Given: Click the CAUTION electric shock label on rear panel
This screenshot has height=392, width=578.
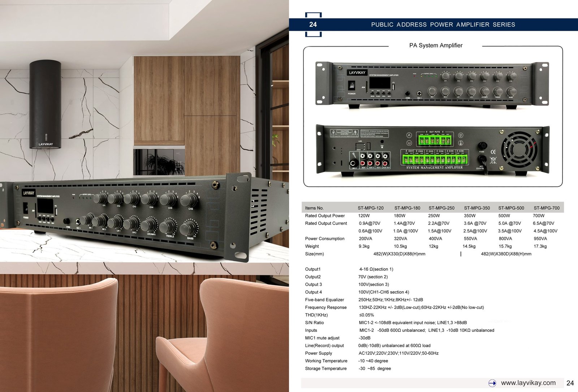Looking at the screenshot, I should pos(344,133).
